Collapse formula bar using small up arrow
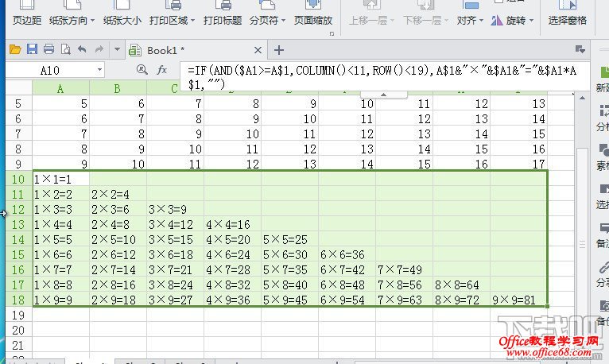This screenshot has height=364, width=609. pos(383,95)
